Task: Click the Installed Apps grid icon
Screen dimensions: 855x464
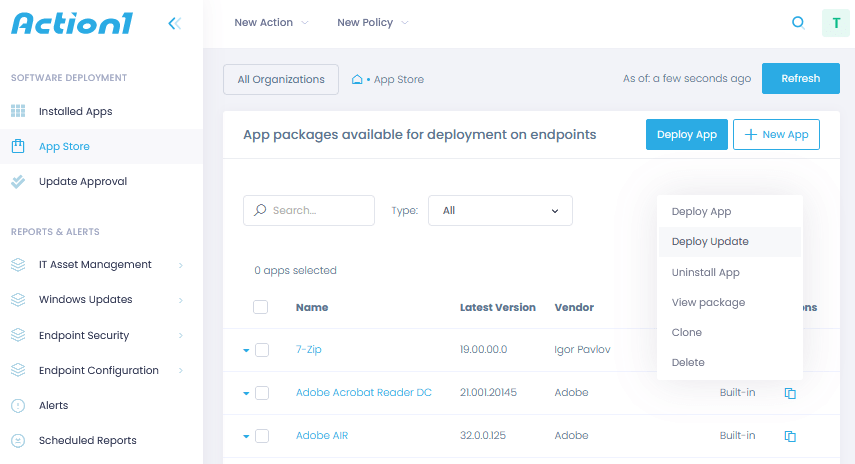Action: pos(18,111)
